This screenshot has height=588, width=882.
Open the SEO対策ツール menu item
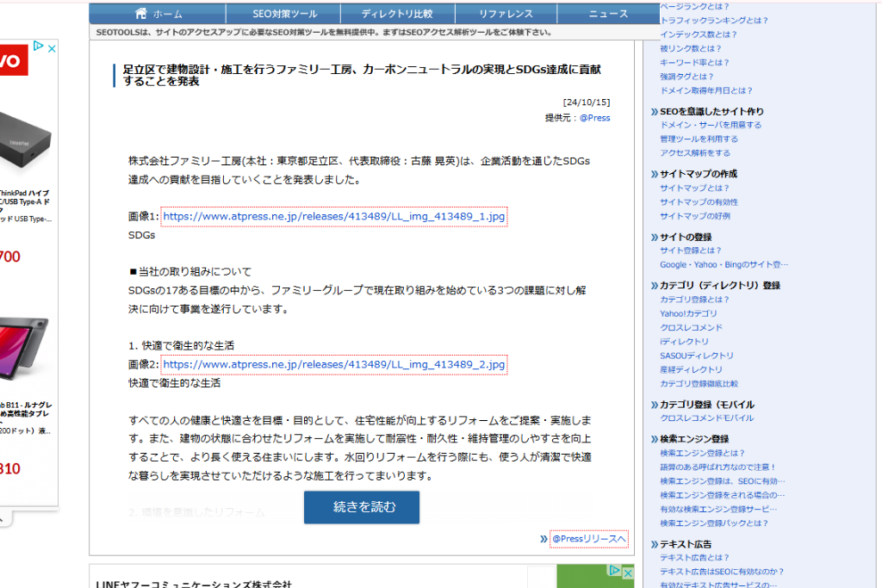[x=284, y=14]
